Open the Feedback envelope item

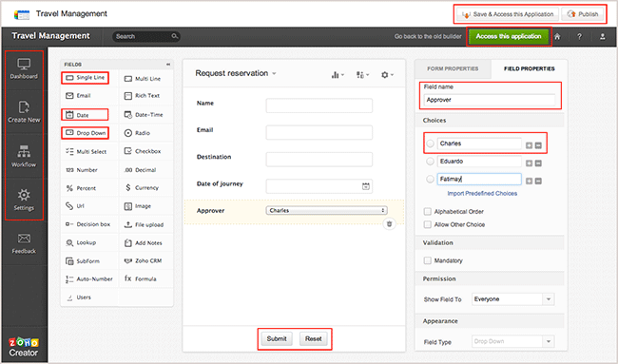(x=24, y=243)
